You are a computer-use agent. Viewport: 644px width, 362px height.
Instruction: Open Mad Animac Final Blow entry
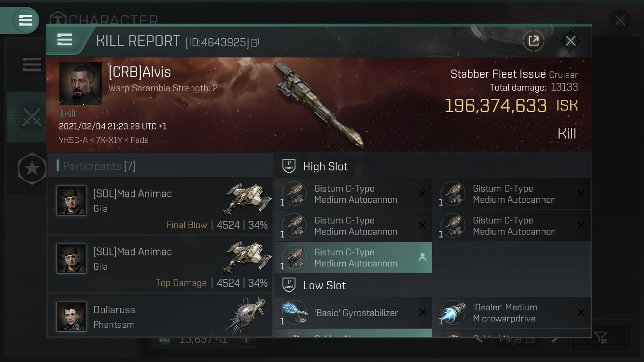click(x=160, y=206)
